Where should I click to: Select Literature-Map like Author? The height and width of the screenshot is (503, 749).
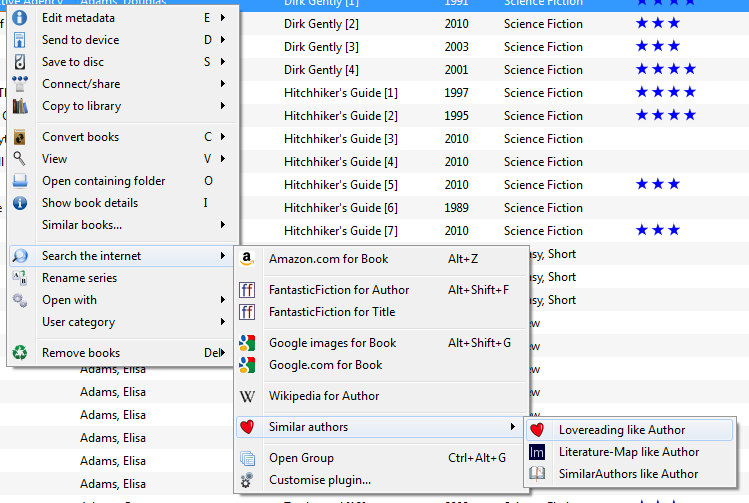point(630,452)
